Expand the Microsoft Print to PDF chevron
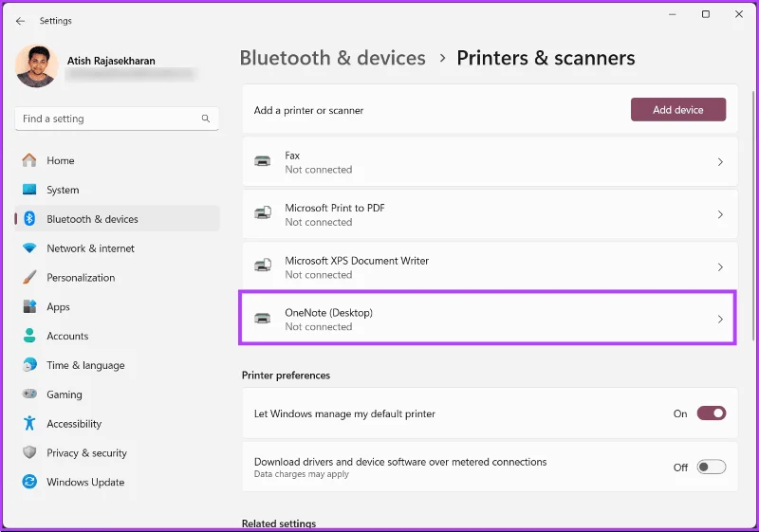The height and width of the screenshot is (532, 759). click(720, 214)
